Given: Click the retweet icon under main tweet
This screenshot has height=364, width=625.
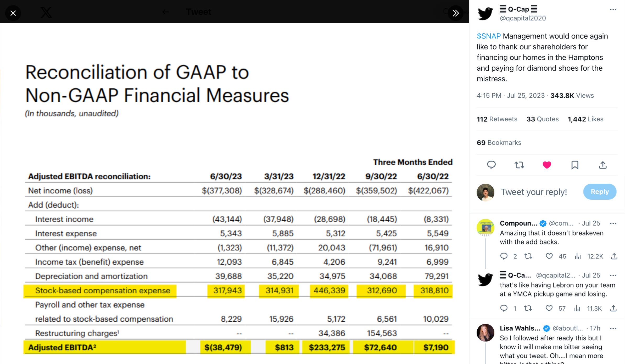Looking at the screenshot, I should coord(519,165).
